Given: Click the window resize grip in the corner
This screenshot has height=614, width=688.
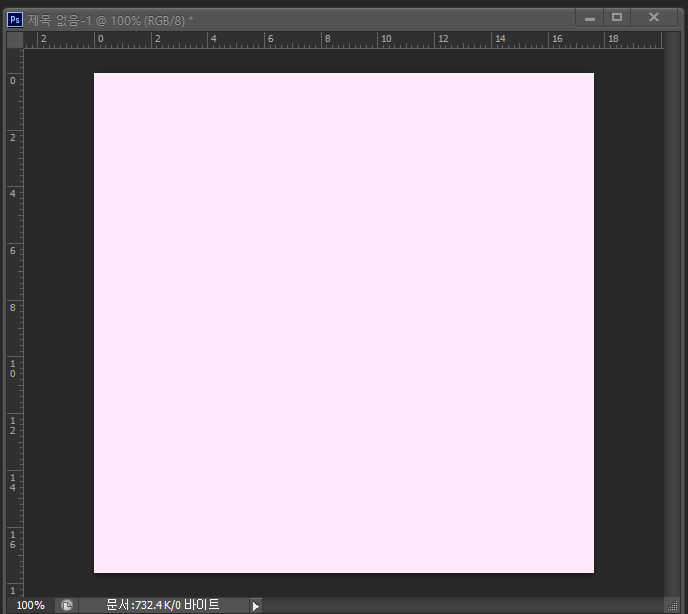Looking at the screenshot, I should 672,606.
